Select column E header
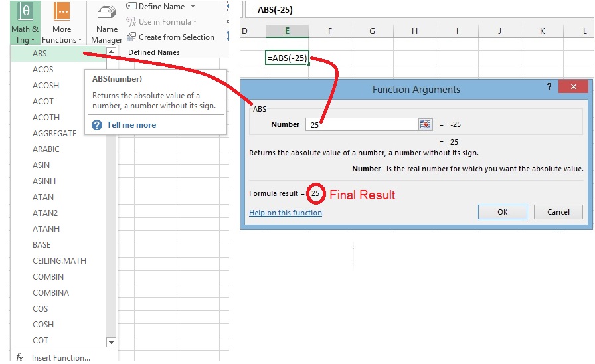595x364 pixels. 288,31
